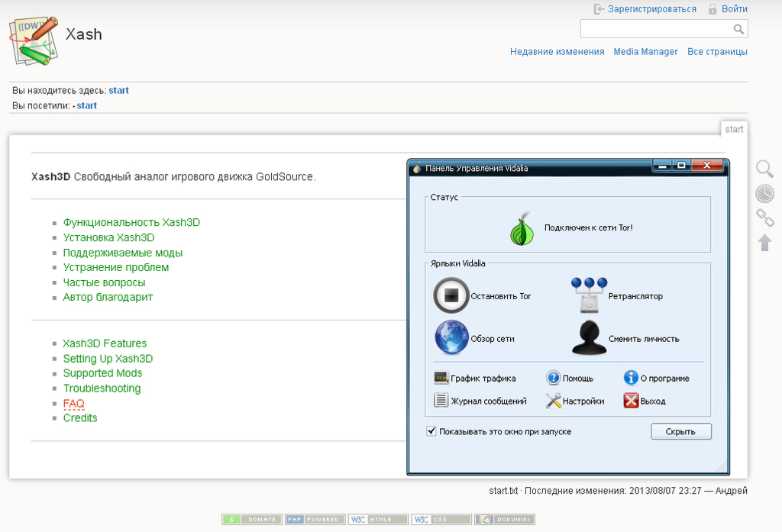Click the wiki search input field
Image resolution: width=782 pixels, height=532 pixels.
tap(656, 29)
